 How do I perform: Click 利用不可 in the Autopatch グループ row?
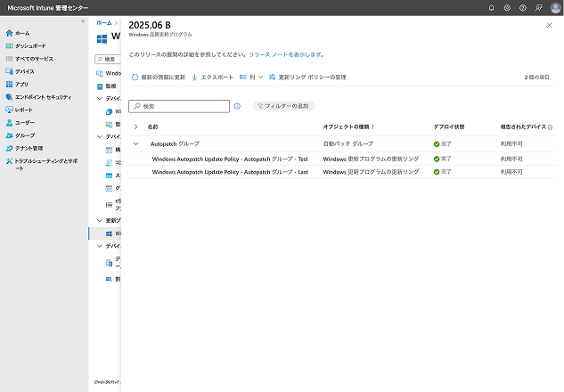(511, 143)
